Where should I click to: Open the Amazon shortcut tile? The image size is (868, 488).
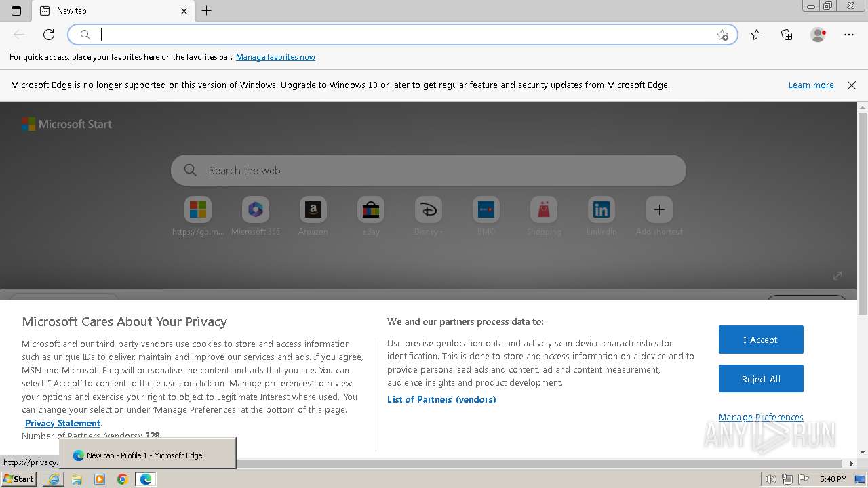[x=313, y=217]
